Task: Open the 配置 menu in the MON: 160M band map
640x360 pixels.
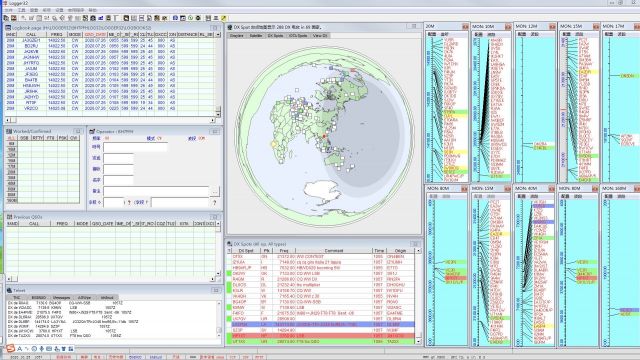Action: click(x=609, y=196)
